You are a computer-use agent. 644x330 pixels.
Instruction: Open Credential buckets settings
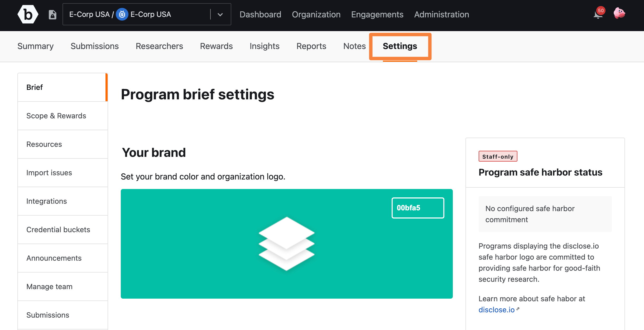coord(63,230)
